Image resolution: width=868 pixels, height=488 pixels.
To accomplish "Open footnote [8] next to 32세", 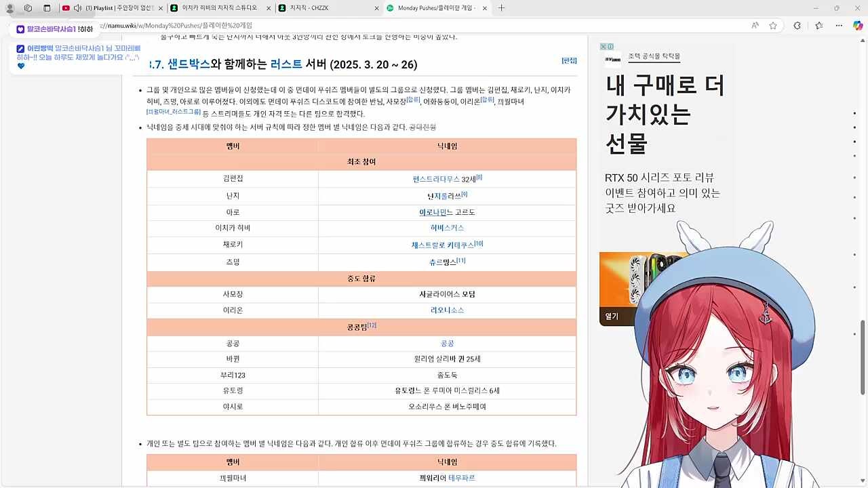I will tap(479, 178).
